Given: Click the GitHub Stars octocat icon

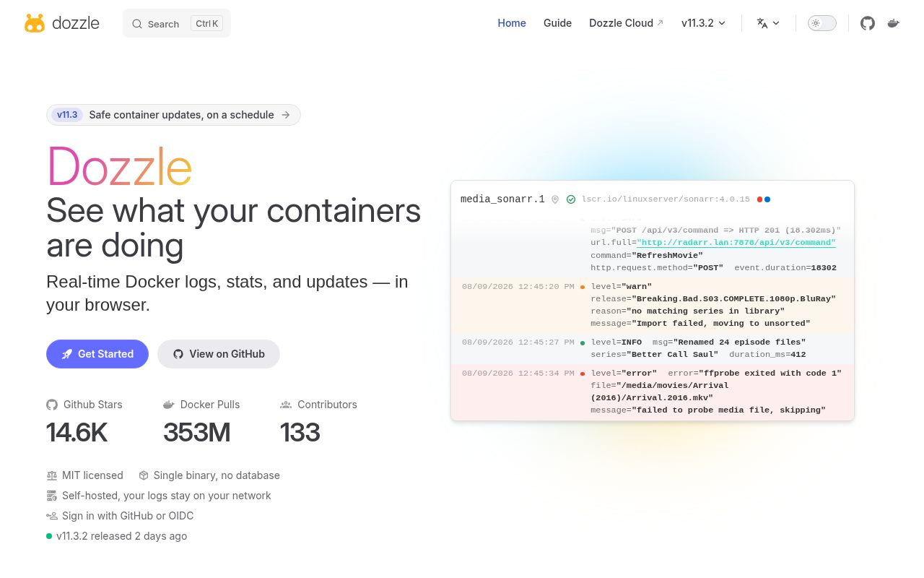Looking at the screenshot, I should pos(52,405).
